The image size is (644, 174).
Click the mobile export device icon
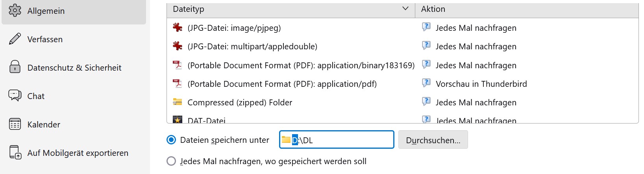coord(15,153)
